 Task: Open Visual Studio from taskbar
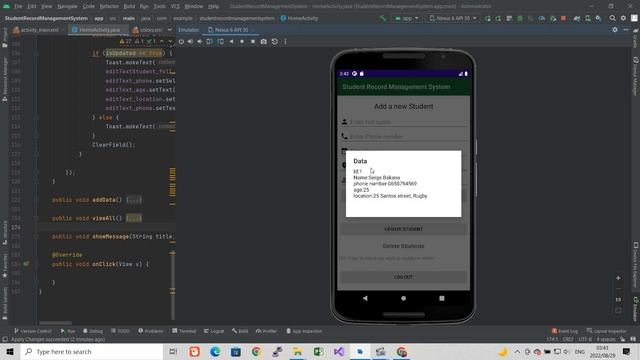pos(339,351)
